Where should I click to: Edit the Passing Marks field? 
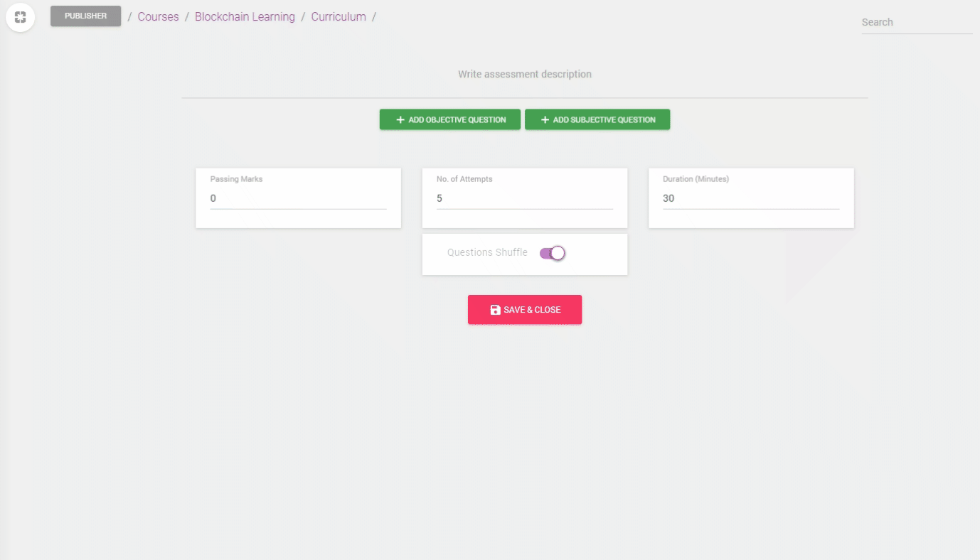[x=299, y=199]
